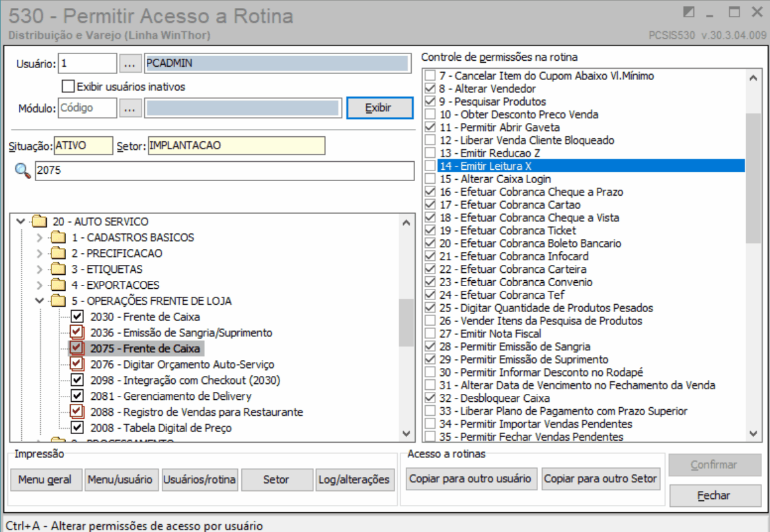The height and width of the screenshot is (532, 770).
Task: Click Menu/usuário print button
Action: tap(120, 479)
